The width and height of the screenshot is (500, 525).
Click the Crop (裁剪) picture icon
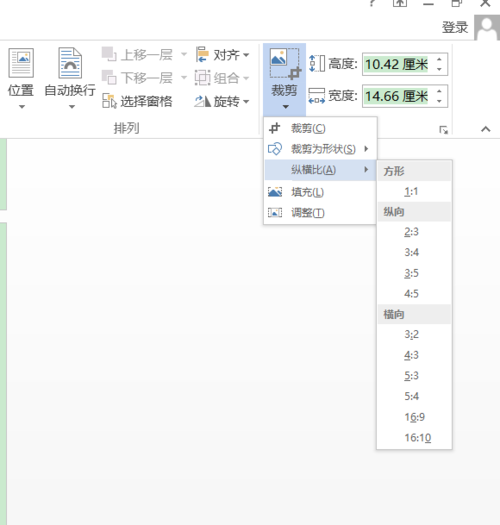tap(285, 64)
